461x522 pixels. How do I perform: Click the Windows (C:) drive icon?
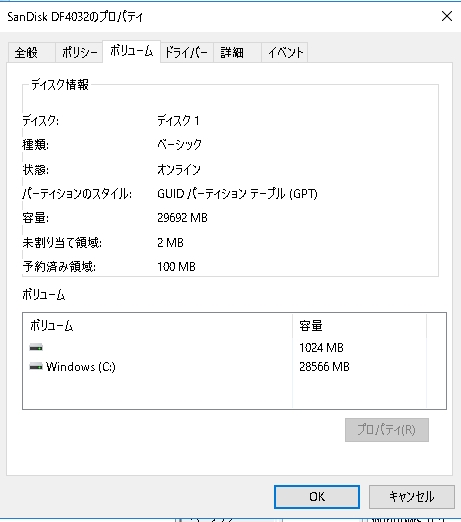(x=36, y=367)
